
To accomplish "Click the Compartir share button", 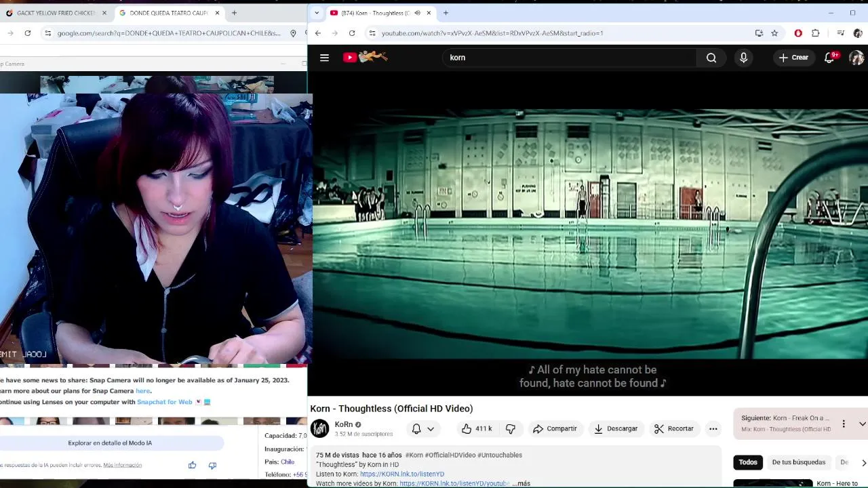I will point(555,428).
